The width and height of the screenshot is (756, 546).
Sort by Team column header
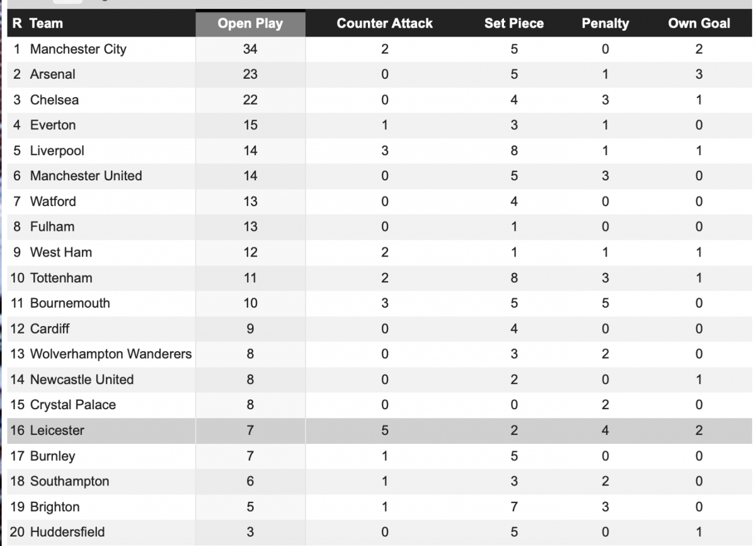[x=47, y=23]
